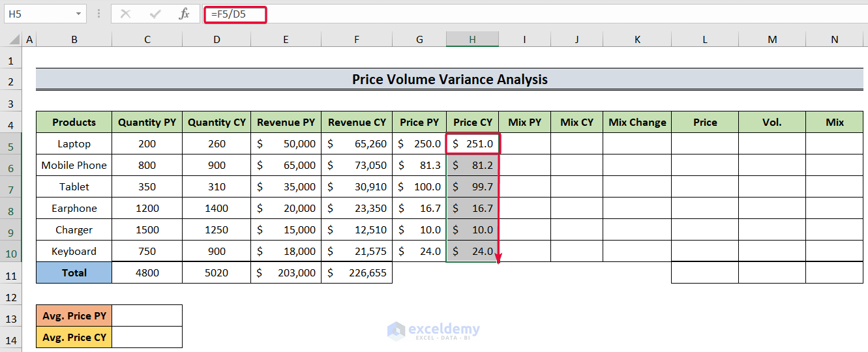Click the Mix Change header cell
868x352 pixels.
click(636, 122)
